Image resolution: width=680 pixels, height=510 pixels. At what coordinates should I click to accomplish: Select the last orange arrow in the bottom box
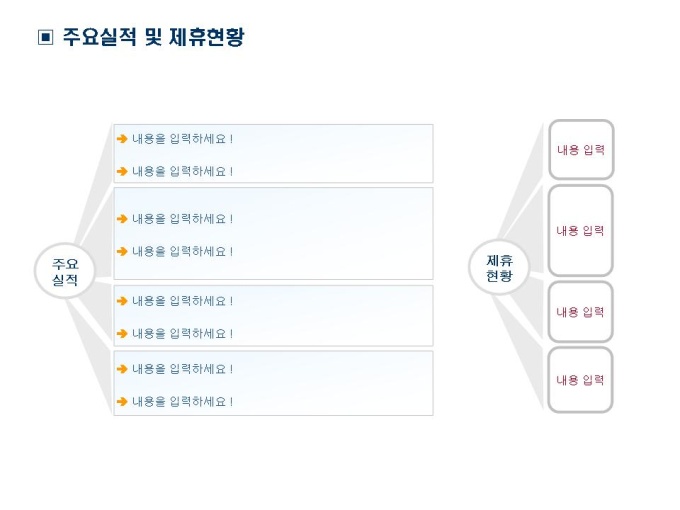(x=122, y=401)
